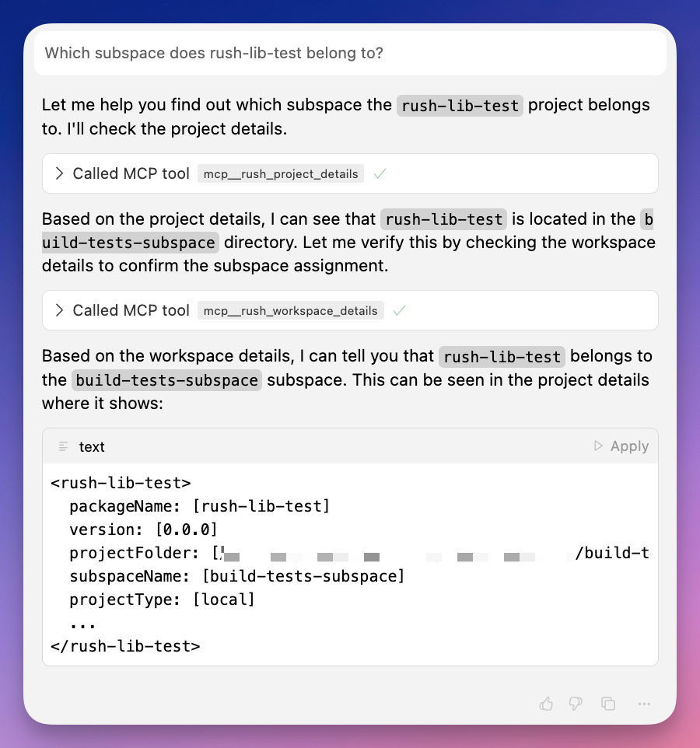Click the Apply label on the code block
Screen dimensions: 700x748
click(x=629, y=446)
